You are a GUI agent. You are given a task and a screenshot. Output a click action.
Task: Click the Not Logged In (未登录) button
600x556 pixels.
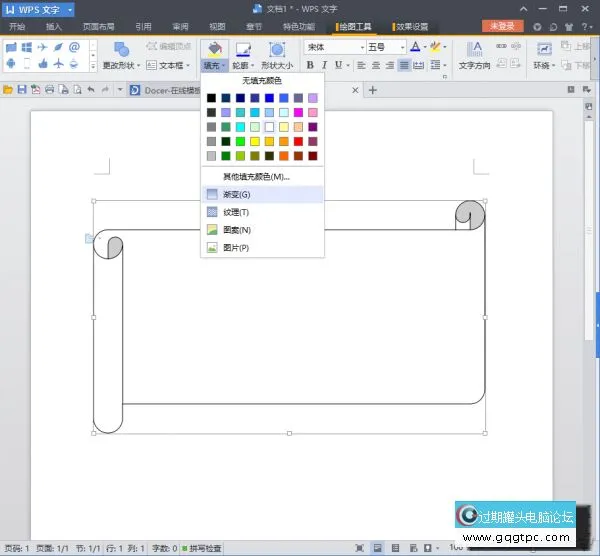point(502,26)
